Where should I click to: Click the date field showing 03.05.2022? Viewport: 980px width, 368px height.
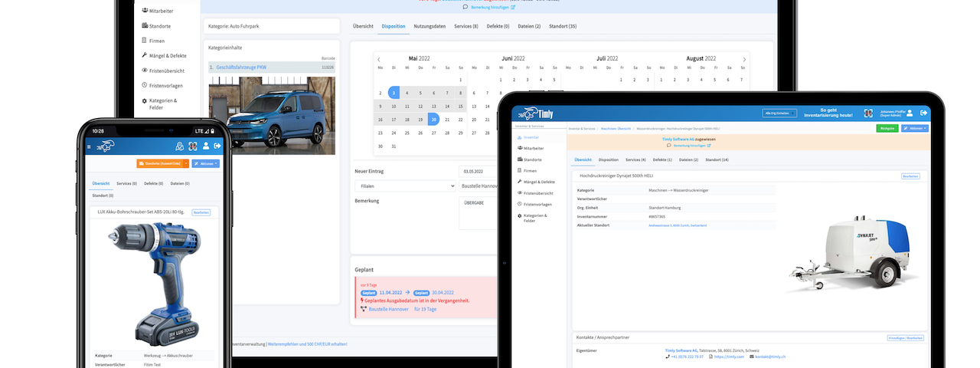(479, 172)
